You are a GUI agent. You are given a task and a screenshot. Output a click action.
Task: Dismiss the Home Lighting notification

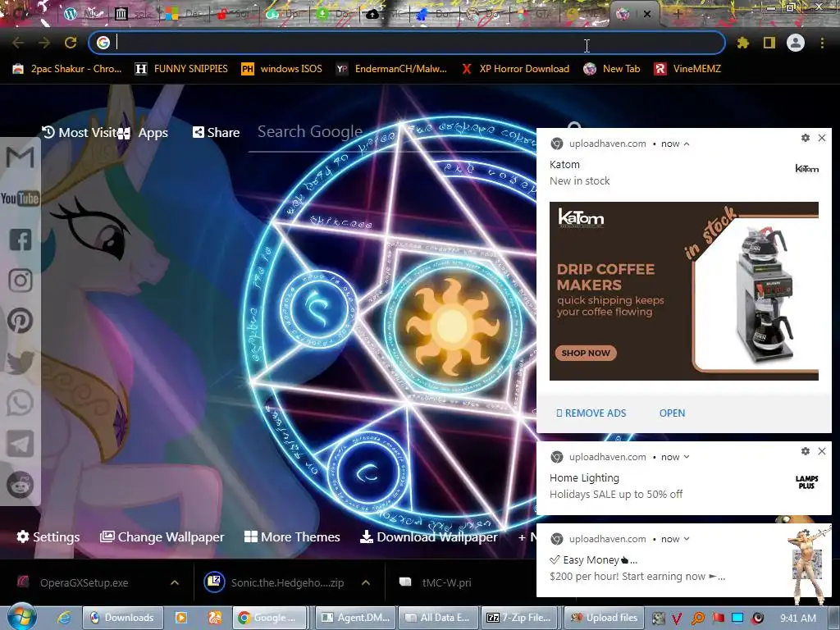point(822,451)
